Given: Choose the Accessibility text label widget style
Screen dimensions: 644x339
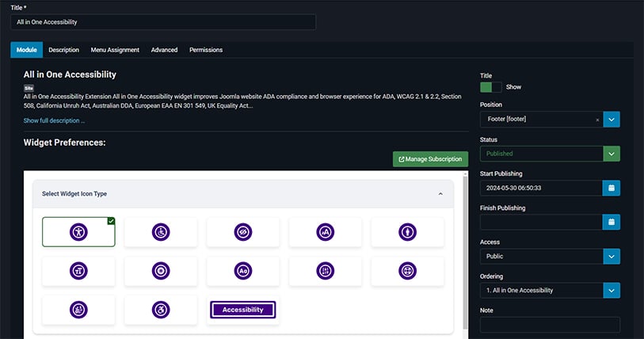Looking at the screenshot, I should [242, 310].
